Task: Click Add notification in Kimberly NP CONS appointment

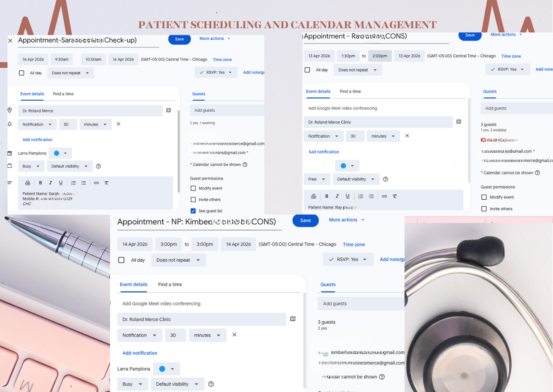Action: pos(140,353)
